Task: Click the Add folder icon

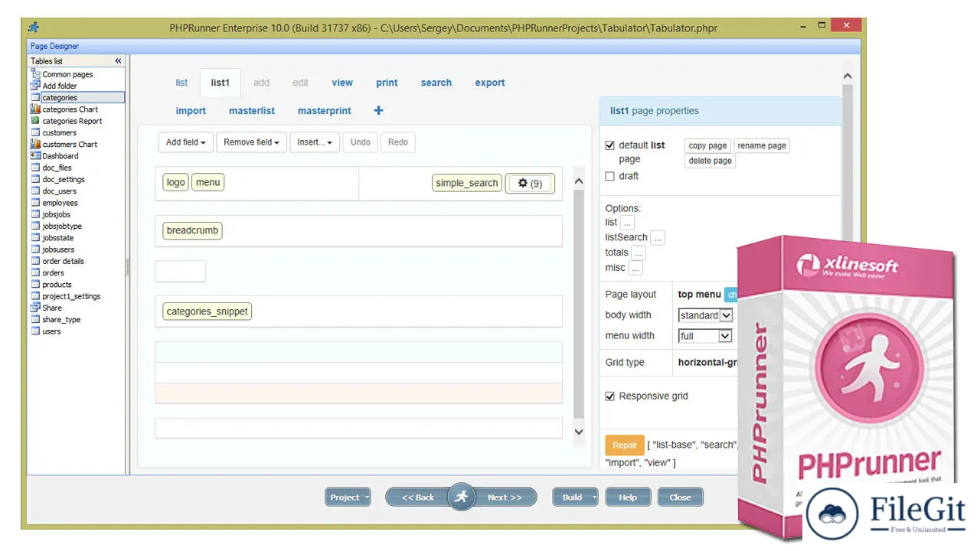Action: [x=35, y=86]
